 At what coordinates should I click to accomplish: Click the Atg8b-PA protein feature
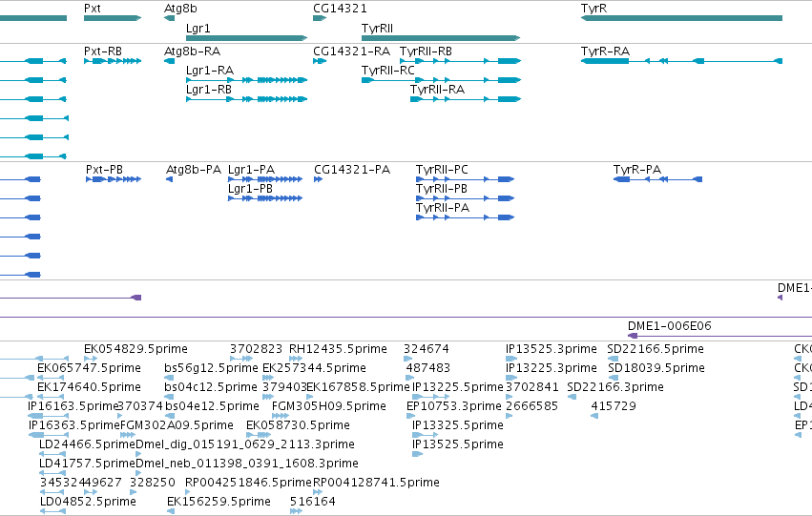pos(169,179)
